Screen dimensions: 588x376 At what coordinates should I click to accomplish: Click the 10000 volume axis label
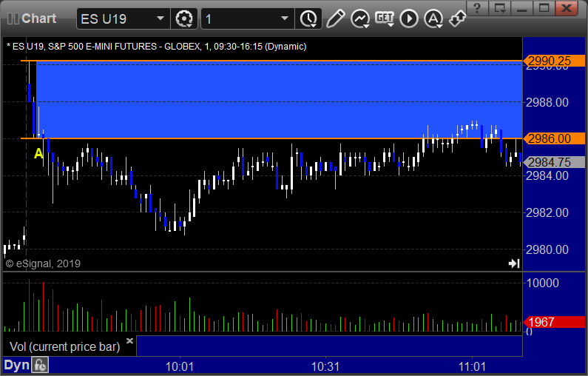[x=543, y=283]
